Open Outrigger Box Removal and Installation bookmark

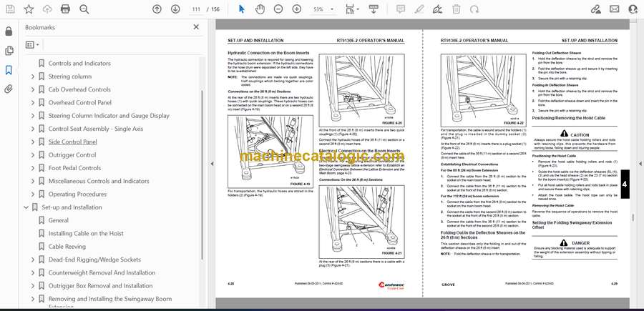(100, 286)
